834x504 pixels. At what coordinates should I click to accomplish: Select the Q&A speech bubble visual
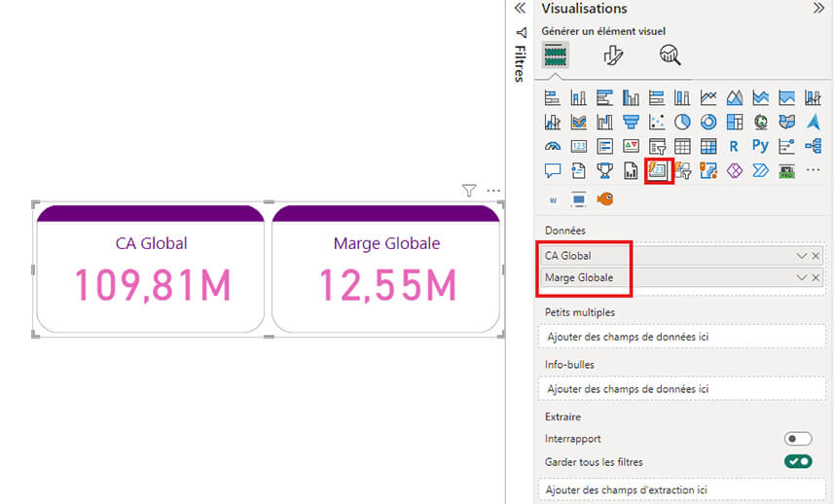click(553, 170)
